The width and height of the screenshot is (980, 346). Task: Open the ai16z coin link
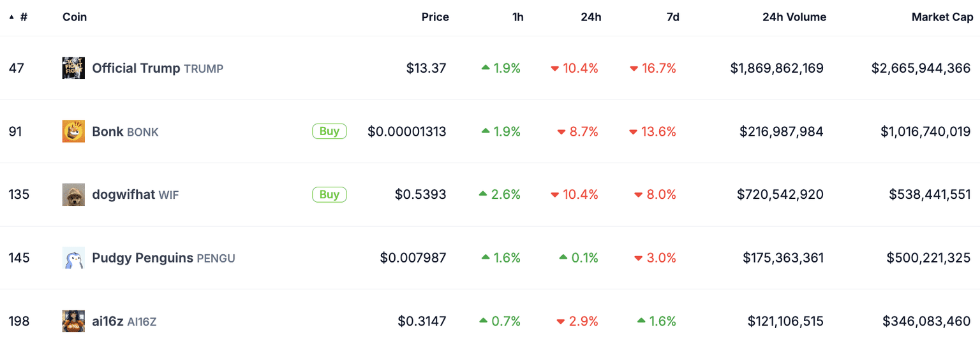tap(107, 321)
